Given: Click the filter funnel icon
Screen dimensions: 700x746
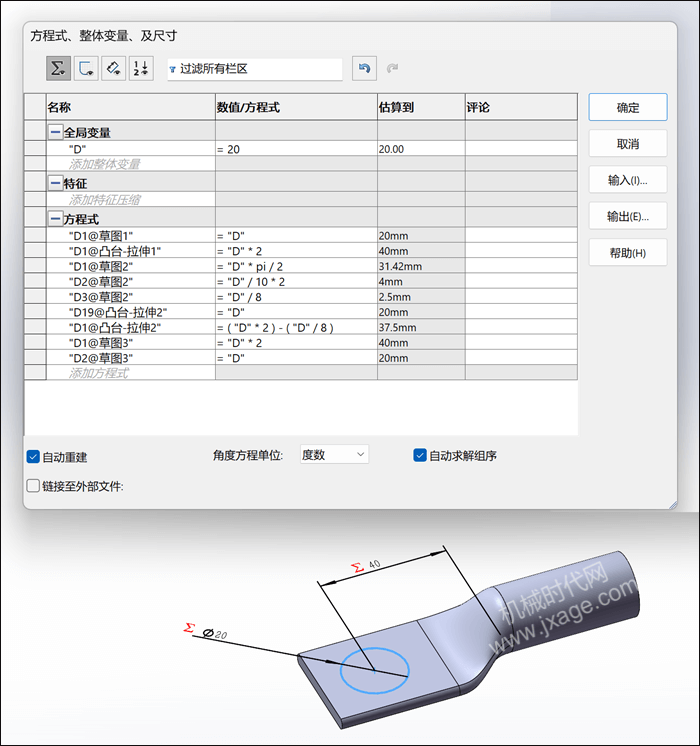Looking at the screenshot, I should click(173, 69).
